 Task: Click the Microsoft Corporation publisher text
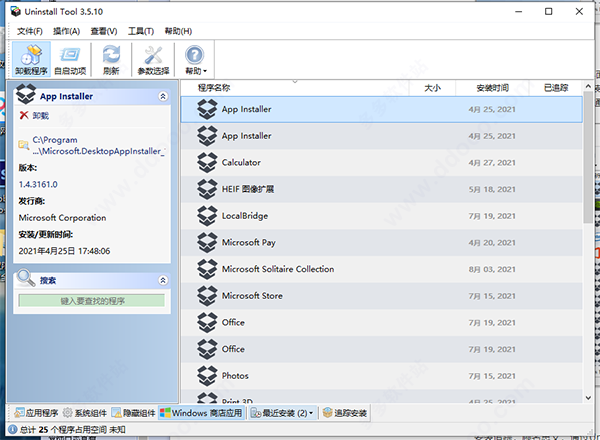pos(62,218)
